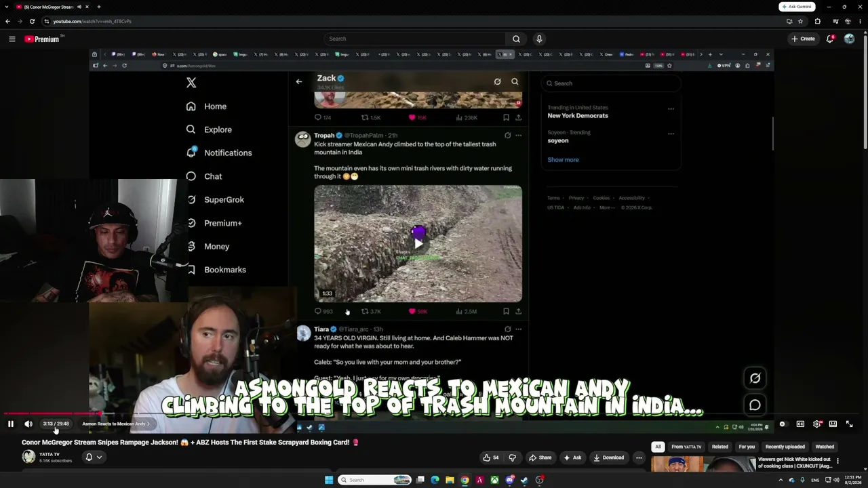Select the Watched filter chip
Viewport: 868px width, 488px height.
(x=825, y=447)
